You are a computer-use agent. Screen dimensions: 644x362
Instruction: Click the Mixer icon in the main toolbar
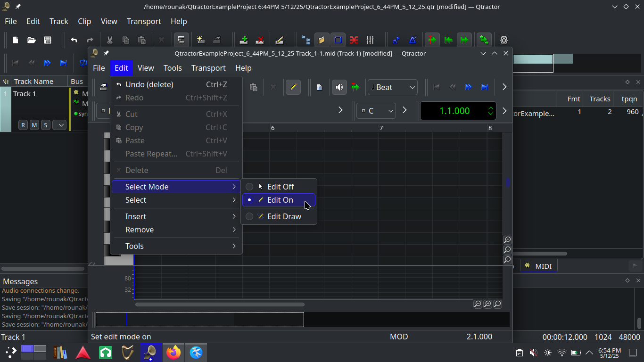[x=370, y=40]
